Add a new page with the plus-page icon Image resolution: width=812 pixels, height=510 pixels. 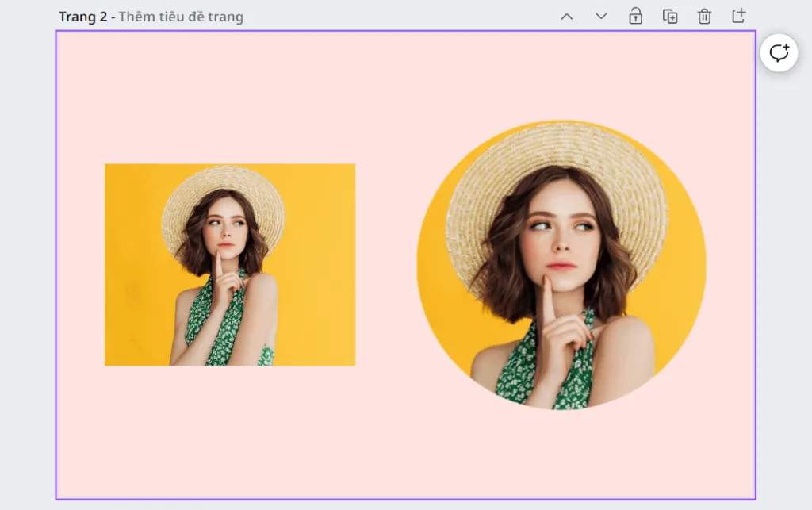click(x=739, y=16)
